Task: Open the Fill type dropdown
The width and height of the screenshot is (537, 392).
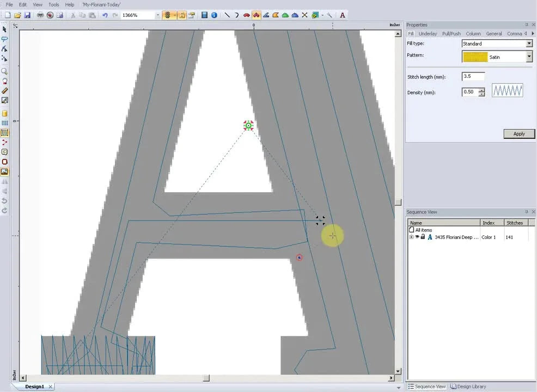Action: point(529,44)
